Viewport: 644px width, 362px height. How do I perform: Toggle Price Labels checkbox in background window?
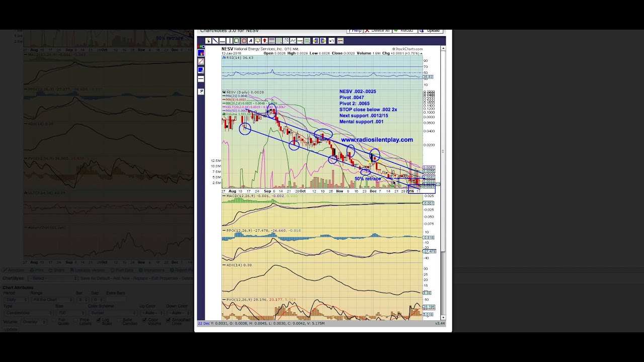point(75,320)
